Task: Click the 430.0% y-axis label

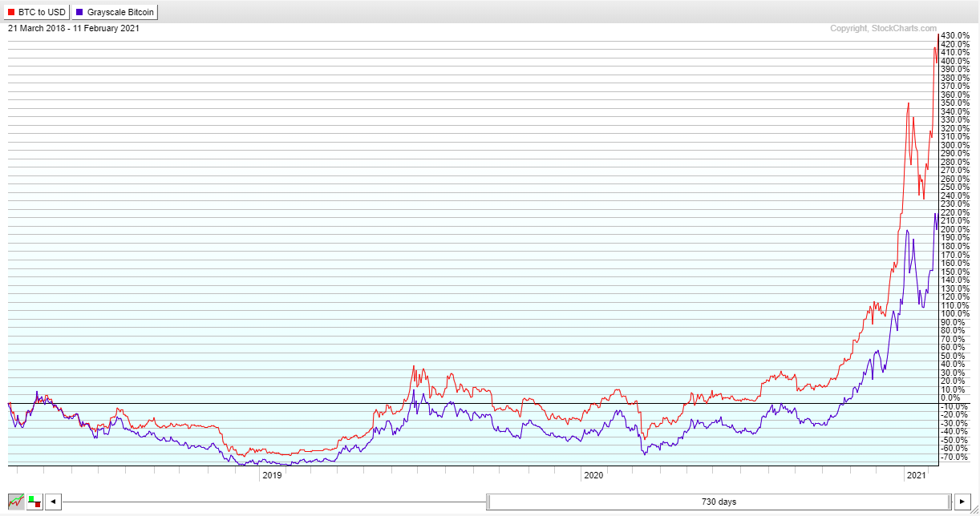Action: point(955,36)
